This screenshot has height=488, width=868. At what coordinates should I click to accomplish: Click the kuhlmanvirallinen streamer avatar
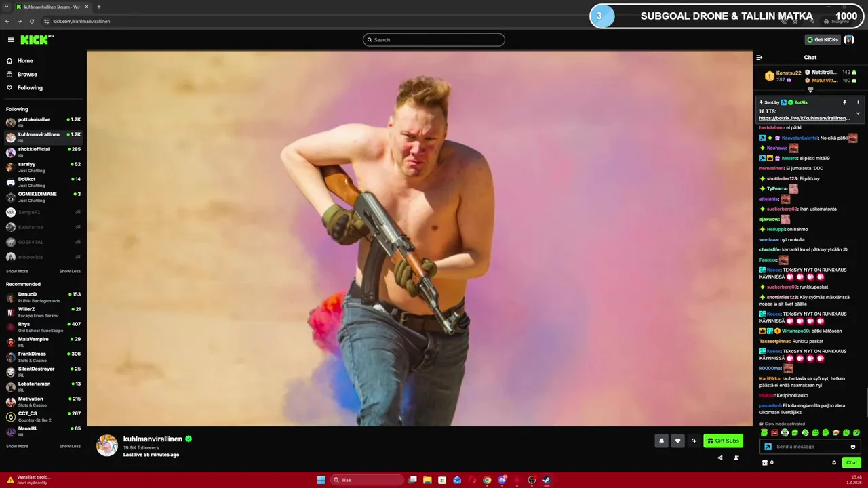point(107,445)
